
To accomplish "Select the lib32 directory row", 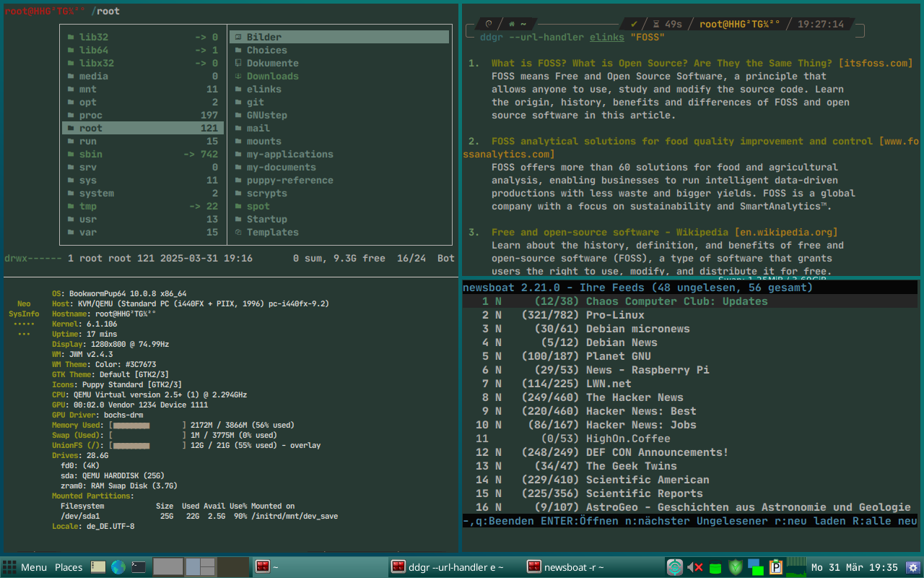I will (x=143, y=37).
